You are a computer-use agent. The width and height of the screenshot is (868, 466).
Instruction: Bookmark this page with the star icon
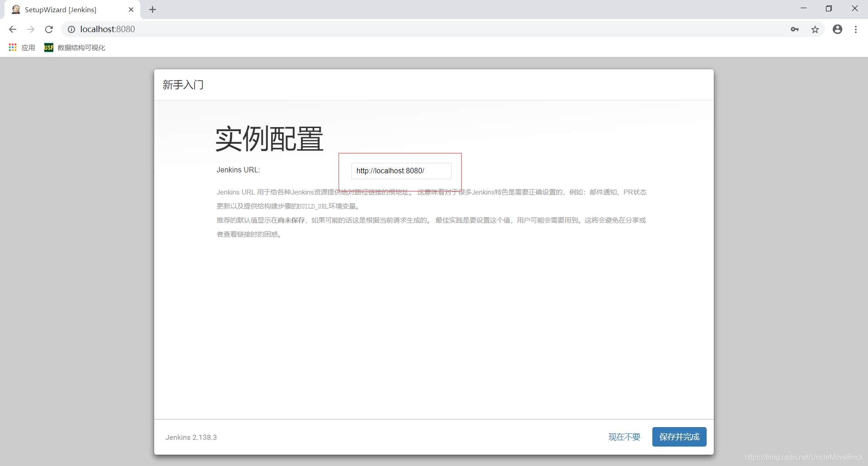[815, 29]
